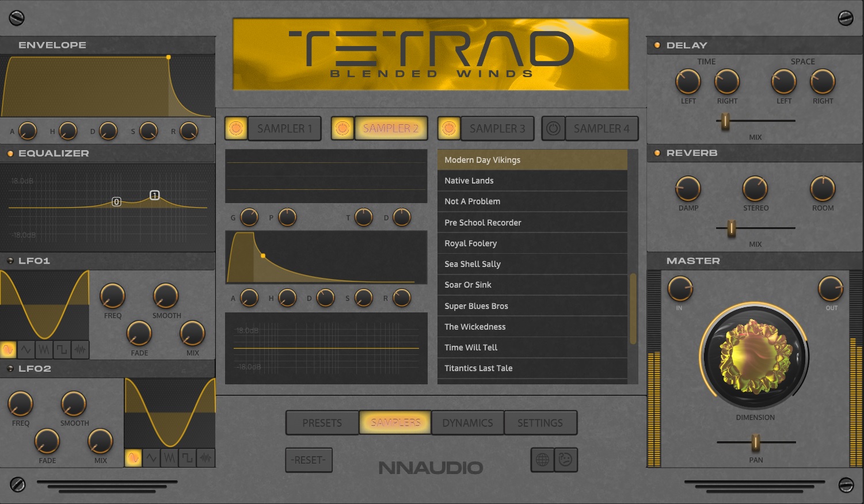The image size is (864, 504).
Task: Pick the Pre School Recorder sample
Action: click(532, 223)
